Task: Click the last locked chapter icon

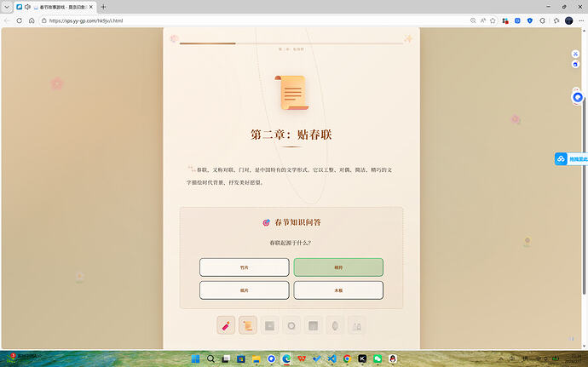Action: [357, 324]
